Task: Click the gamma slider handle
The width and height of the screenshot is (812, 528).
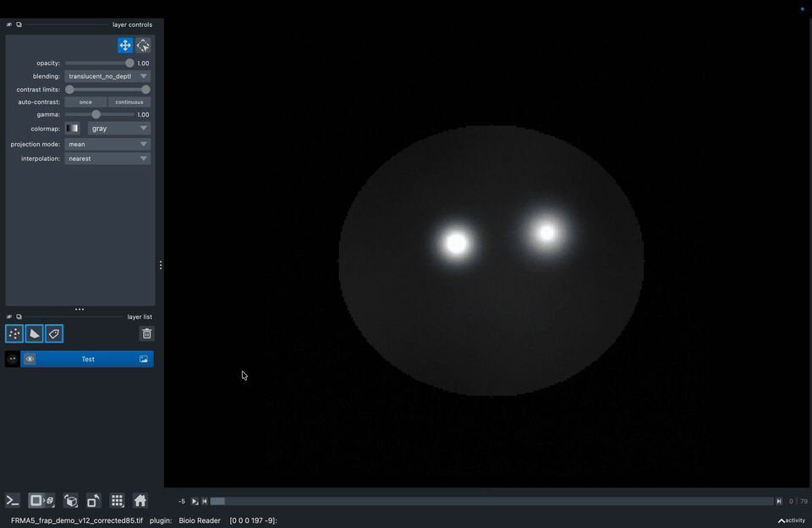Action: [96, 114]
